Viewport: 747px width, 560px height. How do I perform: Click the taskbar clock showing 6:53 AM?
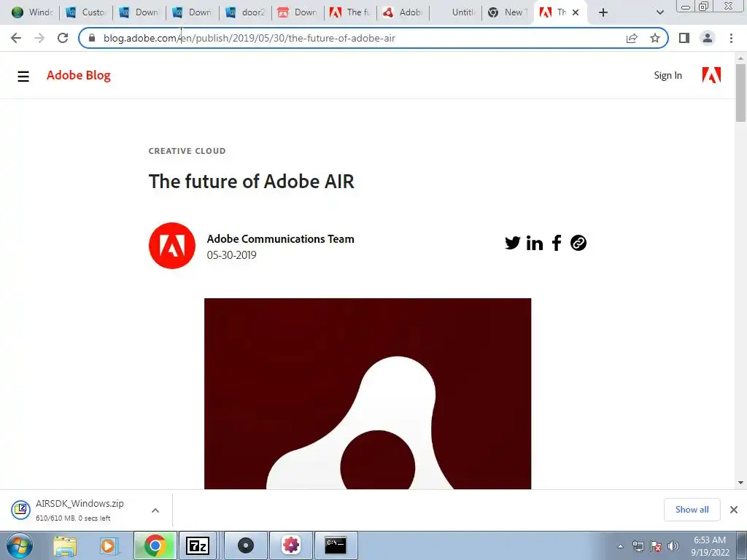click(x=710, y=546)
